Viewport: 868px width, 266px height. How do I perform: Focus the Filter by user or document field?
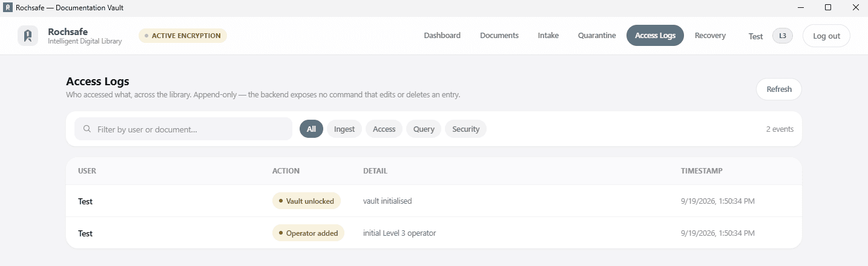click(x=183, y=129)
